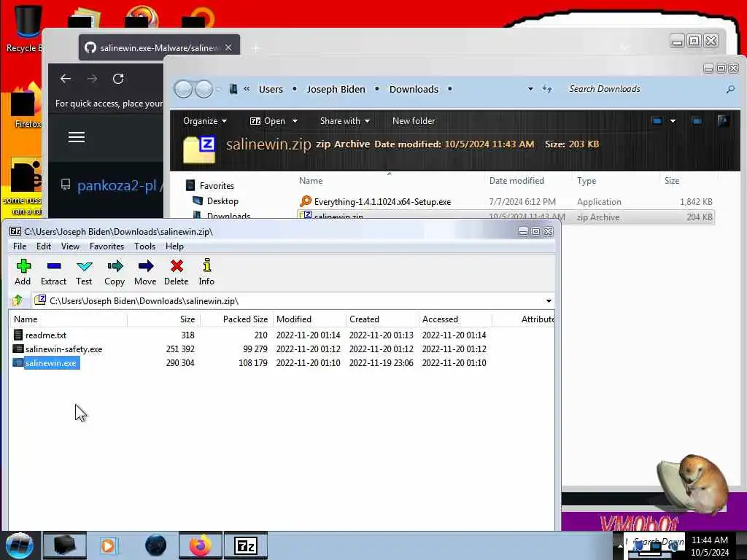Sort archive list by Name column
747x560 pixels.
coord(69,319)
